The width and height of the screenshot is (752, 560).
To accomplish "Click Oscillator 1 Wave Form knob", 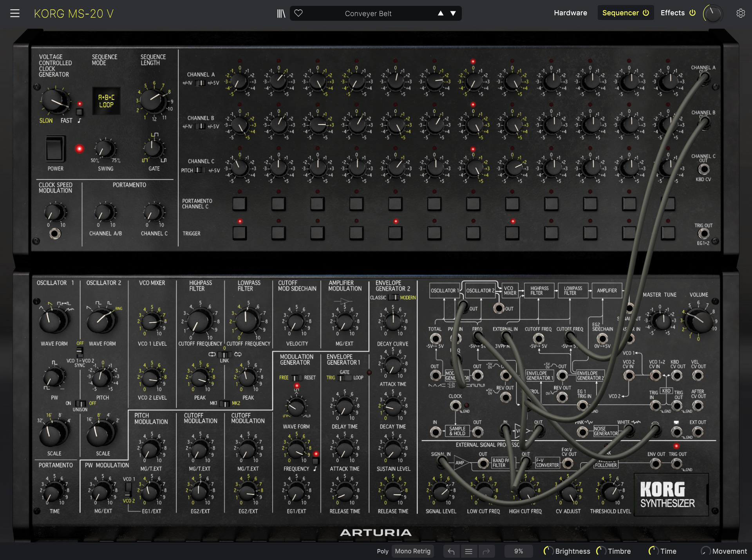I will click(54, 320).
